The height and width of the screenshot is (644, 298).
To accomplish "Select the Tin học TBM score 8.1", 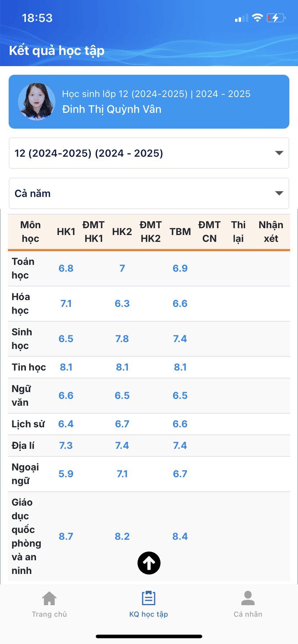I will pos(180,367).
